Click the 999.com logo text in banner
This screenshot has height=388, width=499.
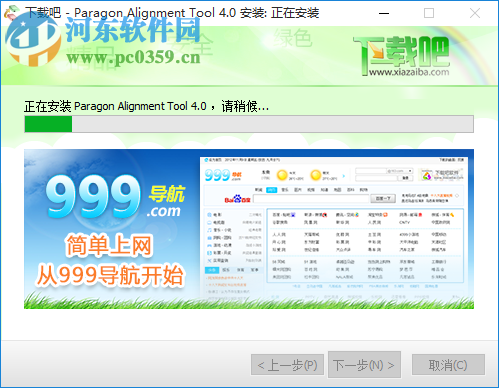pos(115,197)
